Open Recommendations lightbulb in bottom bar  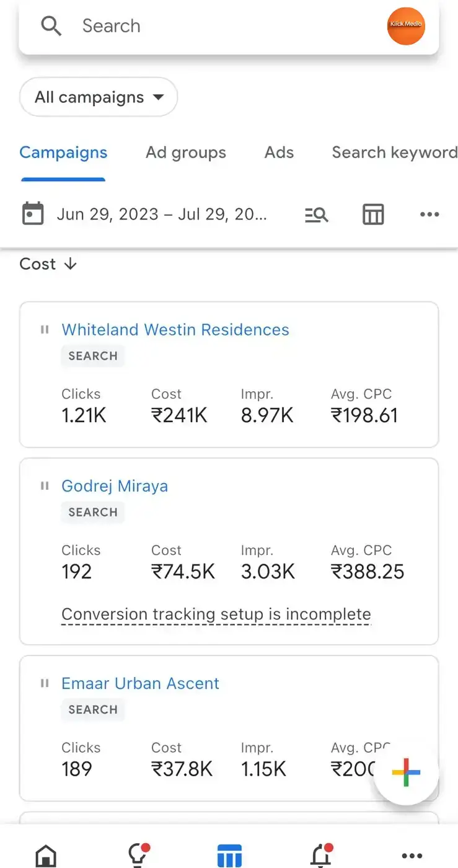[x=138, y=854]
